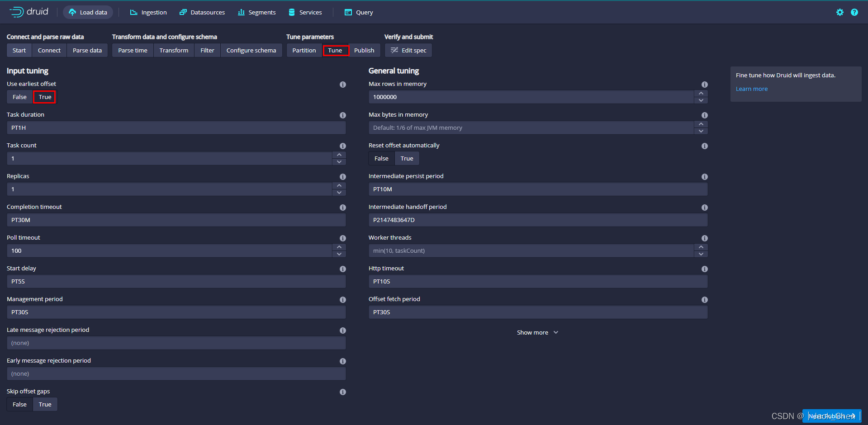Increase Poll timeout with up arrow

(x=339, y=247)
